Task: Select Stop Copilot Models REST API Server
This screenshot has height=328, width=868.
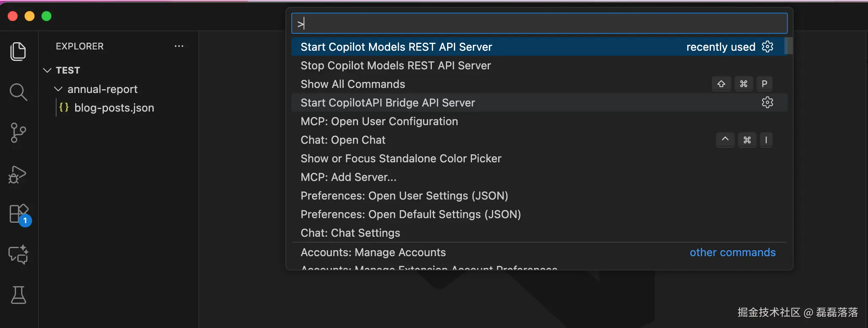Action: coord(396,66)
